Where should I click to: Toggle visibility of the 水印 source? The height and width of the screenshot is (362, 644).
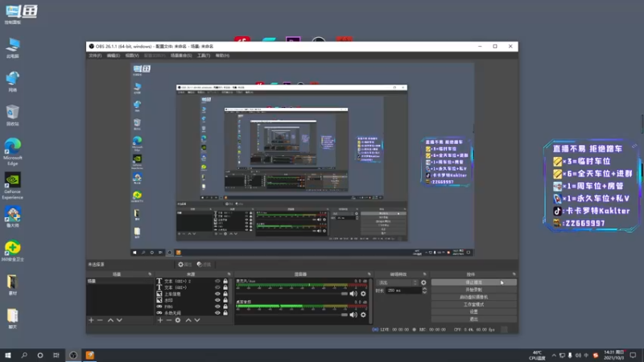(x=217, y=300)
